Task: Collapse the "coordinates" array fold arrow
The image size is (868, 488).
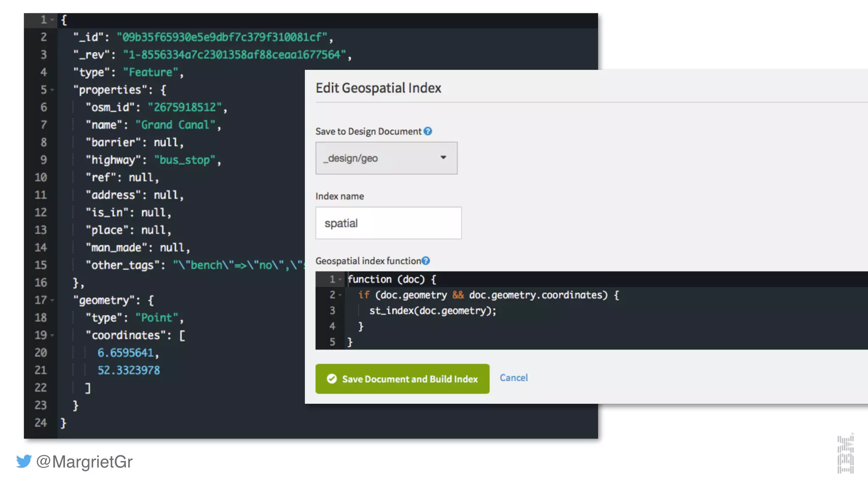Action: pyautogui.click(x=52, y=335)
